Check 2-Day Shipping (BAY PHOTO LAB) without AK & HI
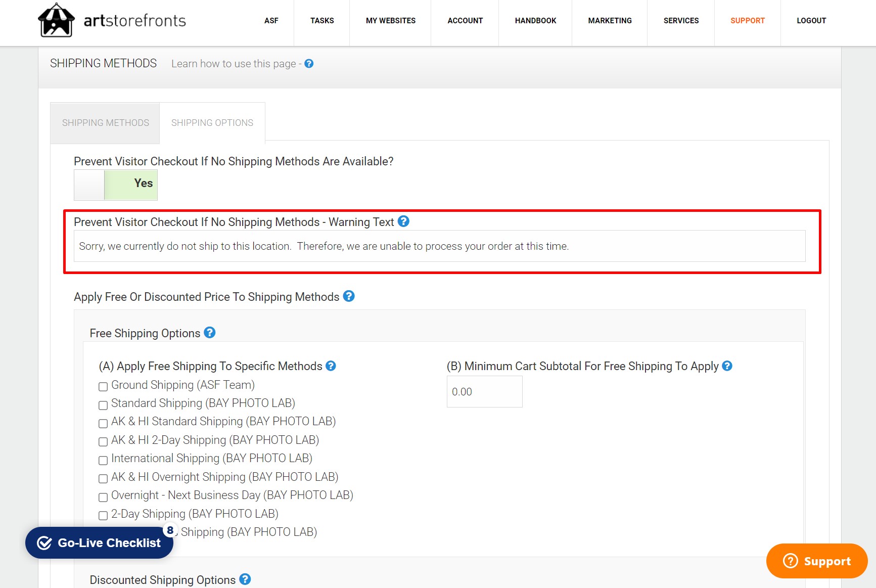The image size is (876, 588). [103, 515]
